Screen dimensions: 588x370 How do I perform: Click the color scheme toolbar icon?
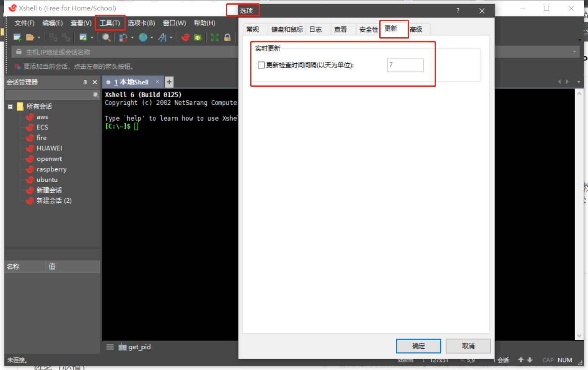coord(123,37)
